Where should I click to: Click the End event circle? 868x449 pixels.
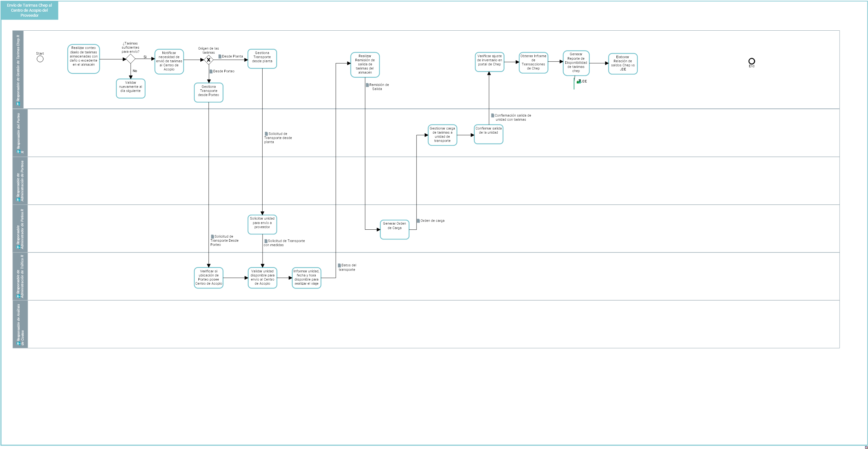751,61
